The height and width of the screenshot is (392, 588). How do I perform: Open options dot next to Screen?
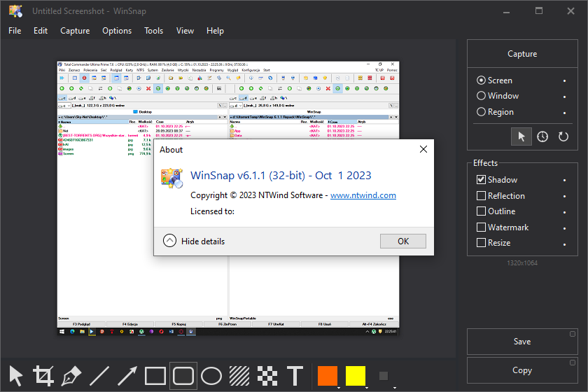pos(564,81)
